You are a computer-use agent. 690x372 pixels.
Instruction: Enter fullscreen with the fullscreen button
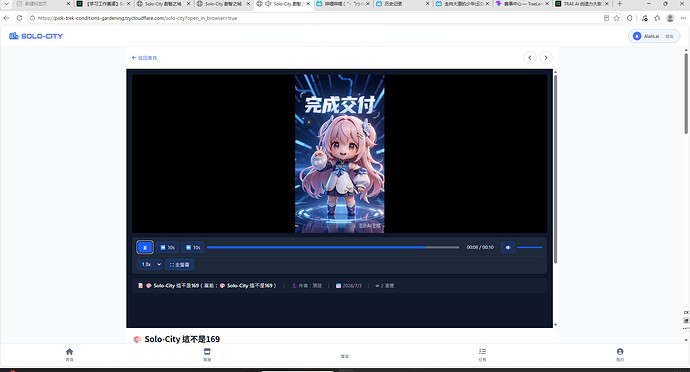pyautogui.click(x=180, y=265)
